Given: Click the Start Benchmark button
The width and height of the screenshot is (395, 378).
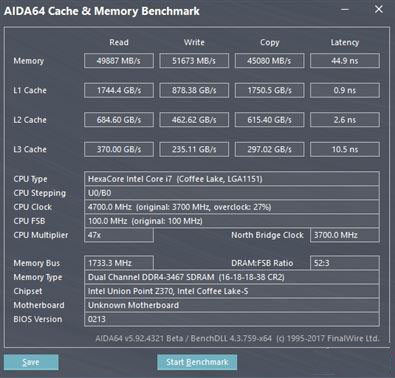Looking at the screenshot, I should [197, 362].
